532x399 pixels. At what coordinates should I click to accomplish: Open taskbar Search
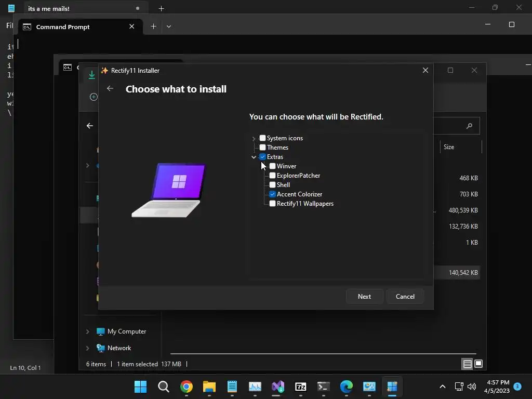click(x=164, y=387)
